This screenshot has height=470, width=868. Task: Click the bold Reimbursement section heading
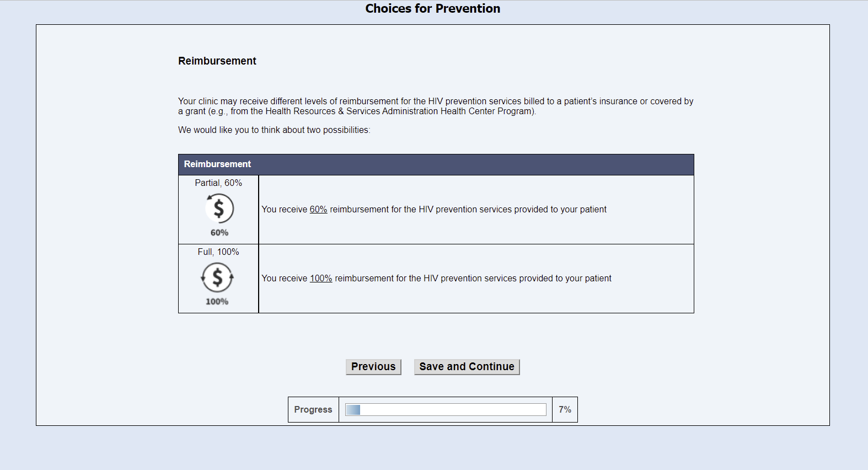coord(217,61)
